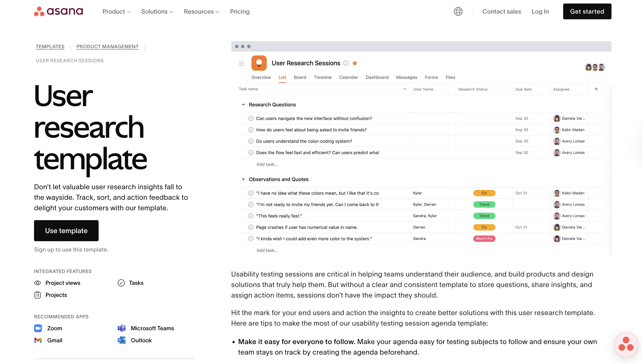Click Add task under Research Questions
The height and width of the screenshot is (364, 642).
(x=267, y=164)
